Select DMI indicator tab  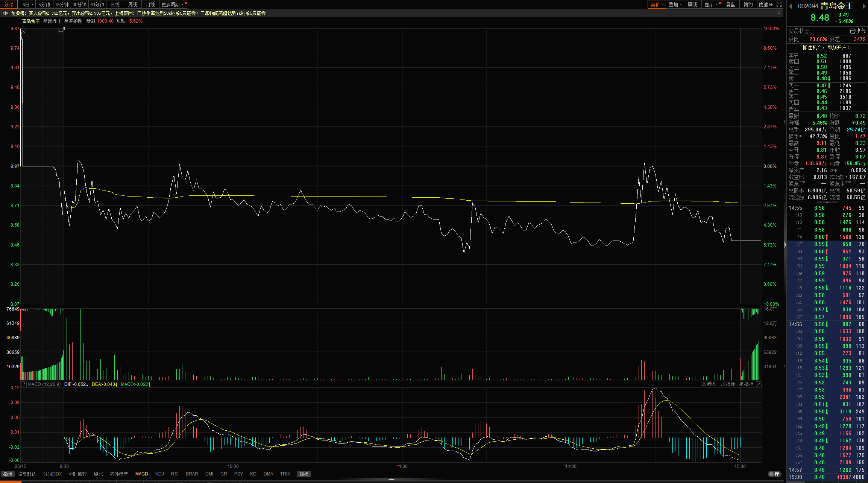209,474
